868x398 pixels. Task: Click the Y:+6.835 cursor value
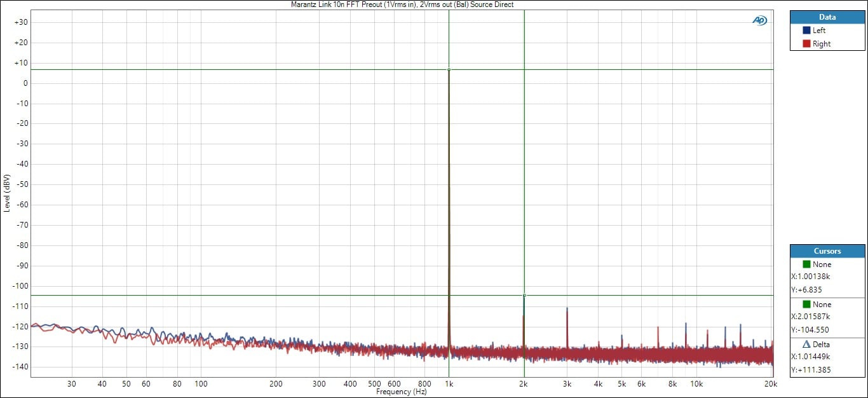[806, 290]
